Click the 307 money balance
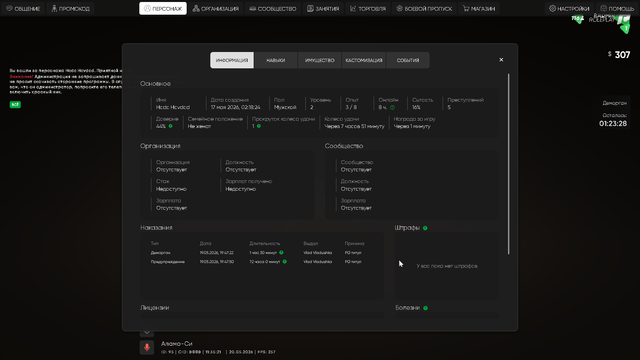This screenshot has height=360, width=640. pyautogui.click(x=622, y=55)
